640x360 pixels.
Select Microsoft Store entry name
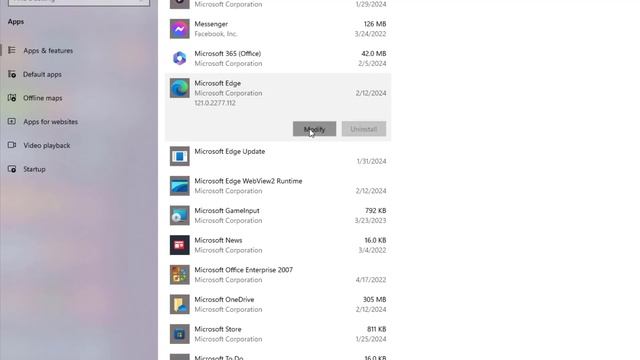pyautogui.click(x=218, y=329)
